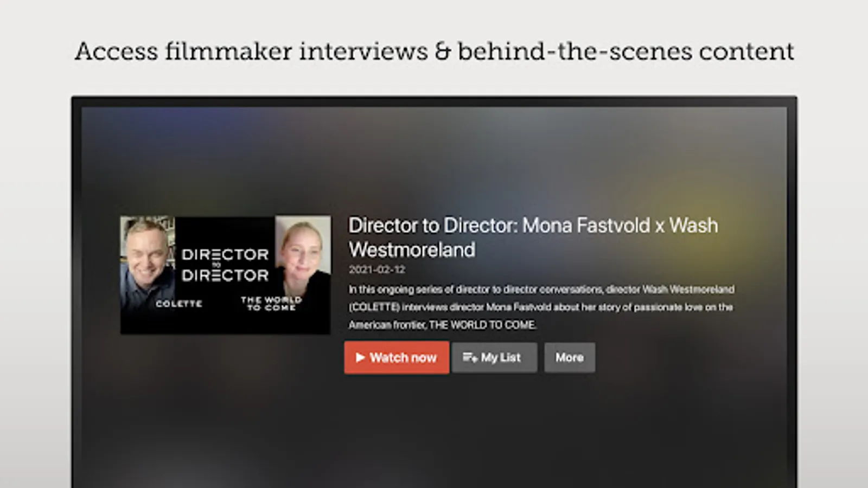Add this title using the My List button

(494, 357)
